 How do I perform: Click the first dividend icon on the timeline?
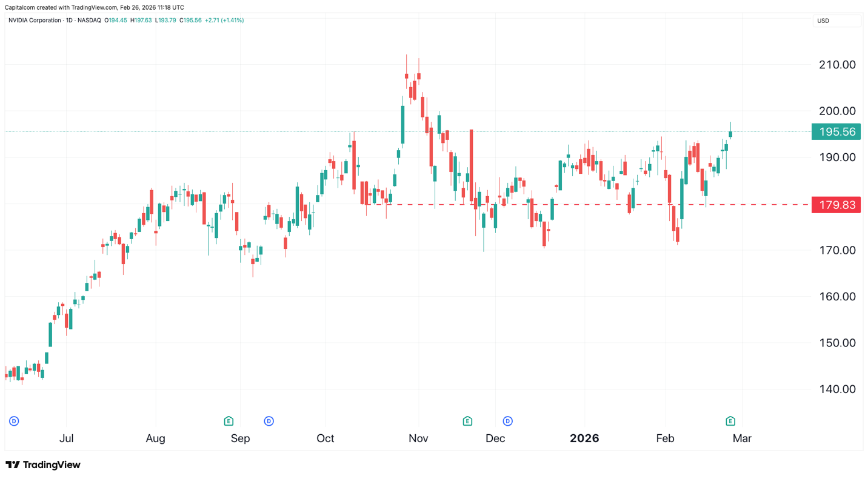click(x=13, y=421)
